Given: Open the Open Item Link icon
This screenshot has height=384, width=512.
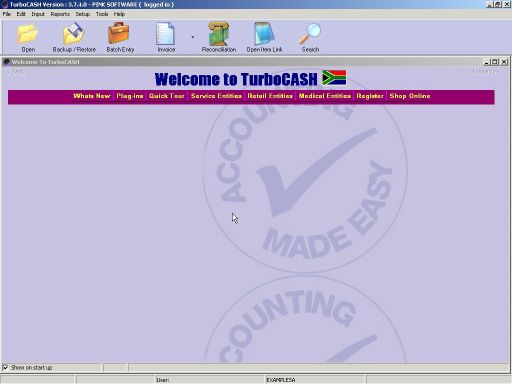Looking at the screenshot, I should tap(265, 34).
